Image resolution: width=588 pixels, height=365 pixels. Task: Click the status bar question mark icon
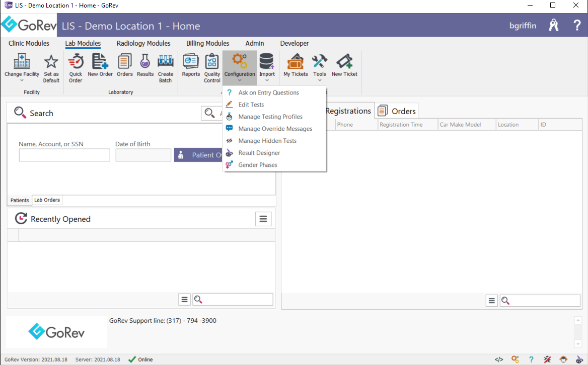(x=531, y=359)
